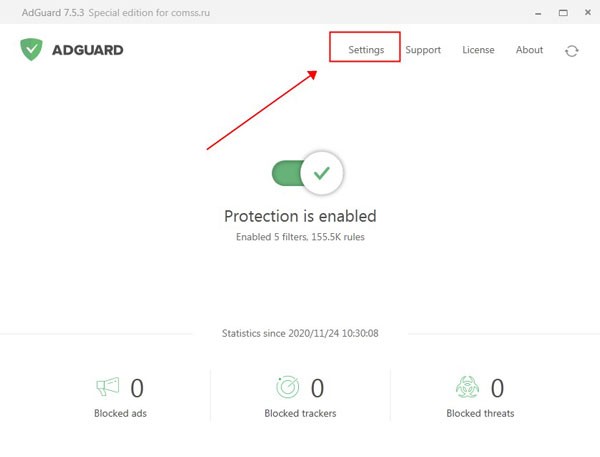Click the "Blocked trackers" label

click(300, 413)
